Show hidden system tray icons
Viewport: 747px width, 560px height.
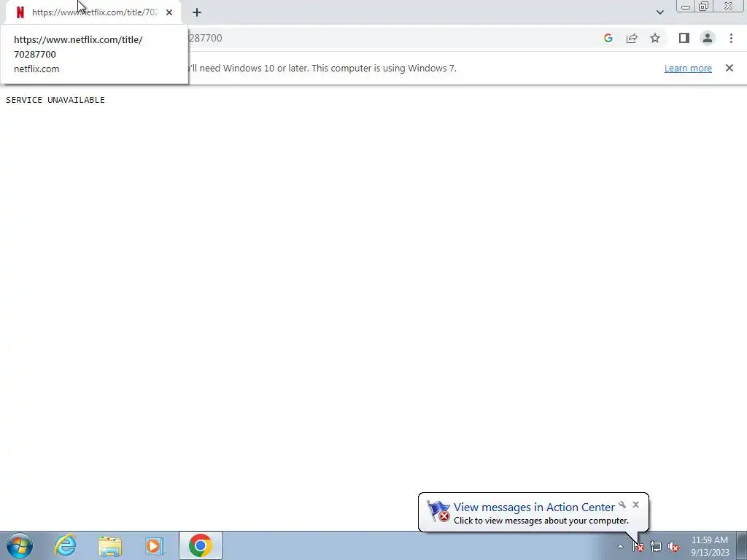(620, 546)
